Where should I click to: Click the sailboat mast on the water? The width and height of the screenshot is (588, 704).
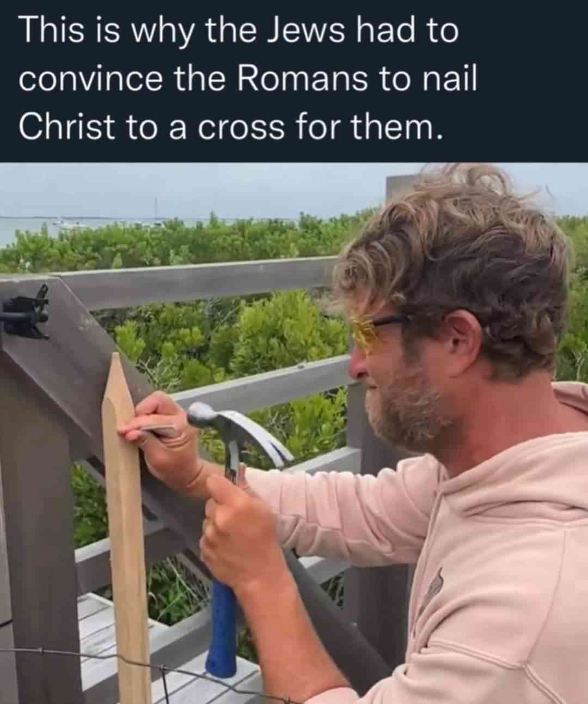(x=156, y=210)
